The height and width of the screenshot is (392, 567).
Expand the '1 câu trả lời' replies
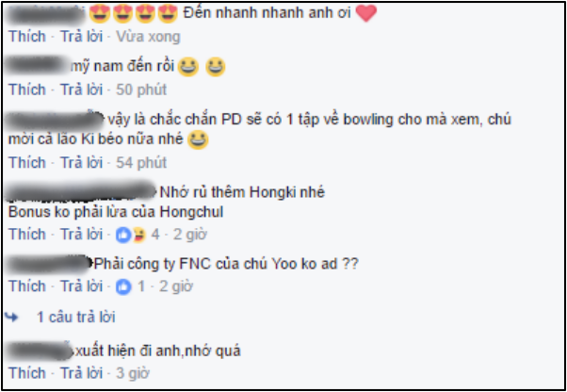tap(76, 318)
